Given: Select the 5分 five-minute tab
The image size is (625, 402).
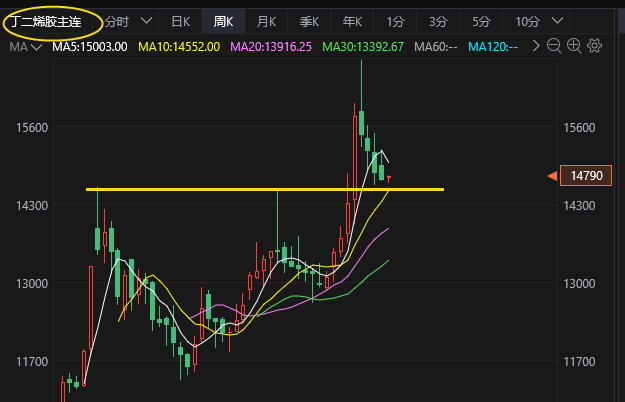Looking at the screenshot, I should point(482,22).
